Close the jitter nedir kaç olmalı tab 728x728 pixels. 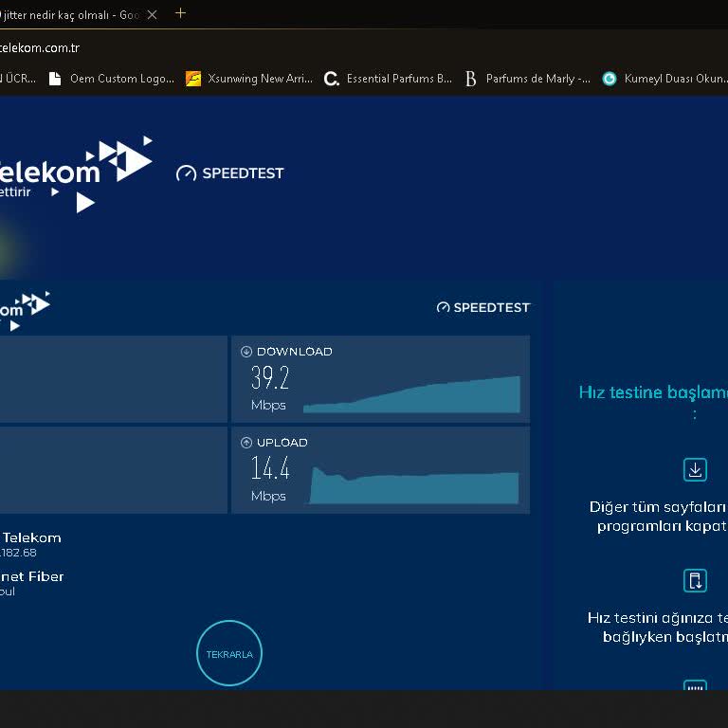pos(152,15)
